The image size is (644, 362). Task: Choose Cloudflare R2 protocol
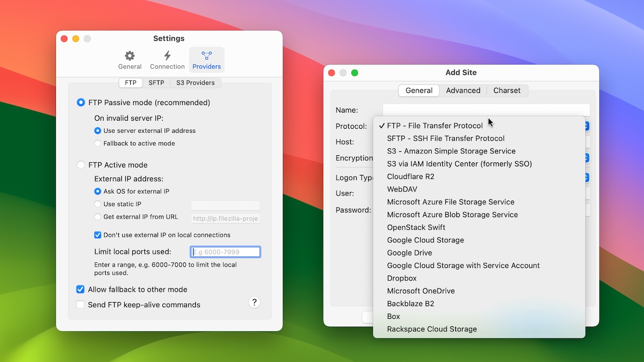click(x=479, y=176)
